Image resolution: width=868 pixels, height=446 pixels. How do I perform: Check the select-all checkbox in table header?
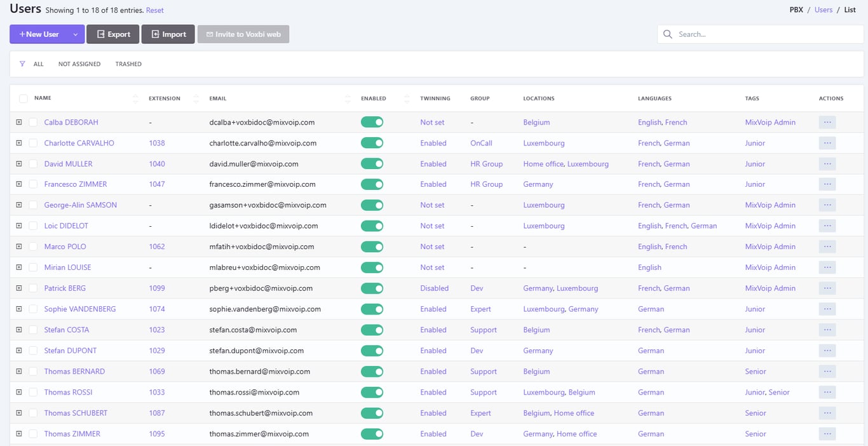point(24,98)
